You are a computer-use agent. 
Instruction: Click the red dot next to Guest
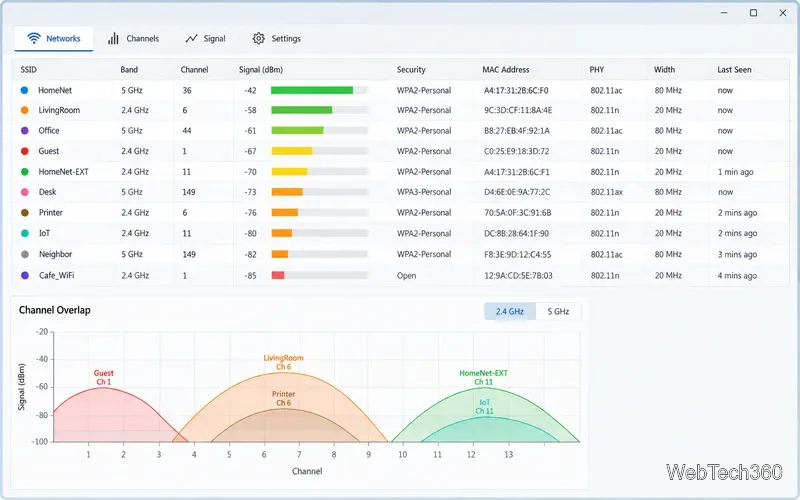[x=24, y=151]
